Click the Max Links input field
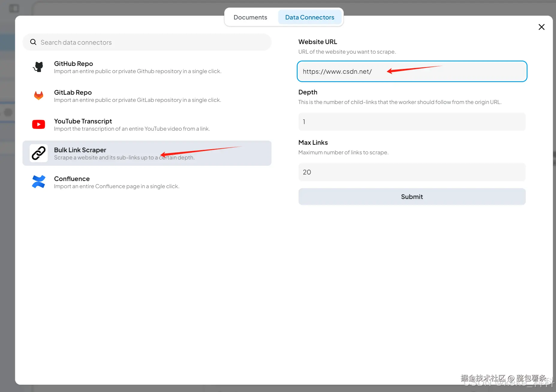The height and width of the screenshot is (392, 556). (412, 172)
